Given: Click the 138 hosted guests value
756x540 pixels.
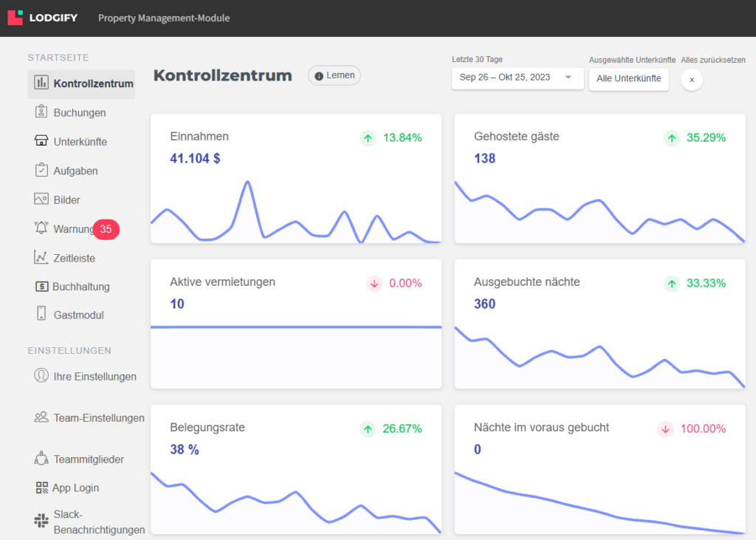Looking at the screenshot, I should click(484, 158).
